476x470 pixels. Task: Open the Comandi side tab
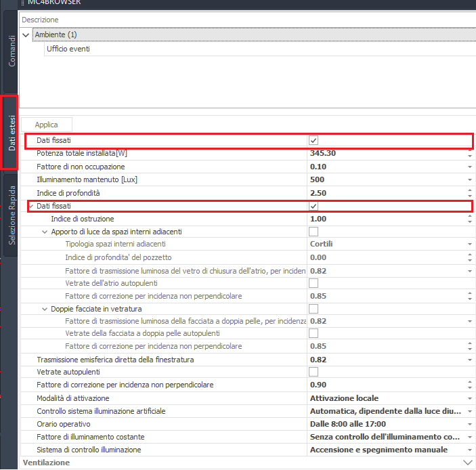coord(11,51)
